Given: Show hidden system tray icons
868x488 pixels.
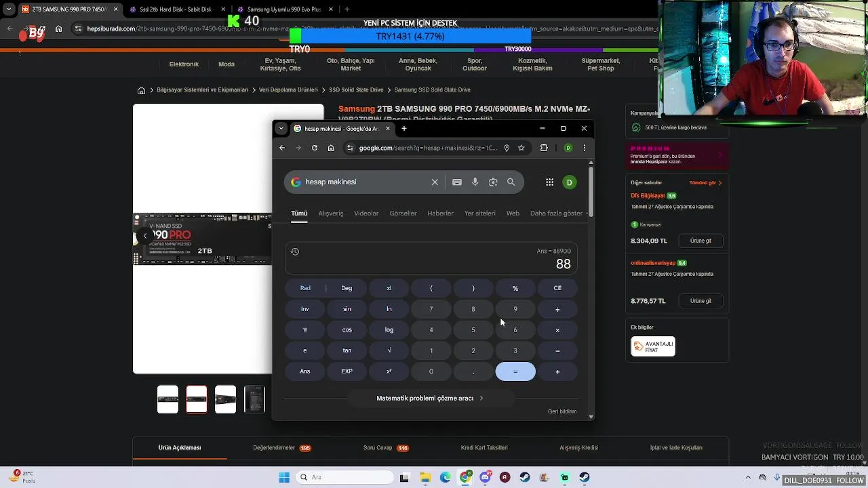Looking at the screenshot, I should point(748,477).
